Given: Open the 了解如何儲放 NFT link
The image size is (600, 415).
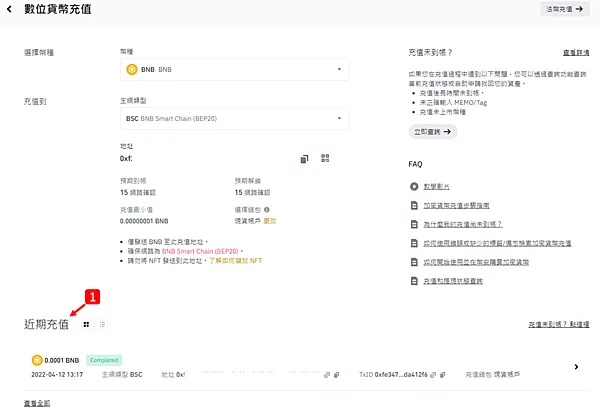Looking at the screenshot, I should click(x=235, y=261).
